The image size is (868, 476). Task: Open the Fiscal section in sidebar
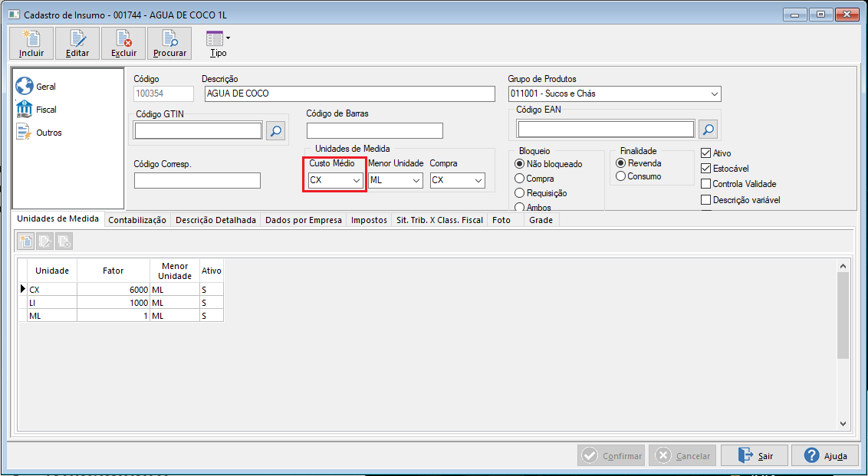point(37,110)
